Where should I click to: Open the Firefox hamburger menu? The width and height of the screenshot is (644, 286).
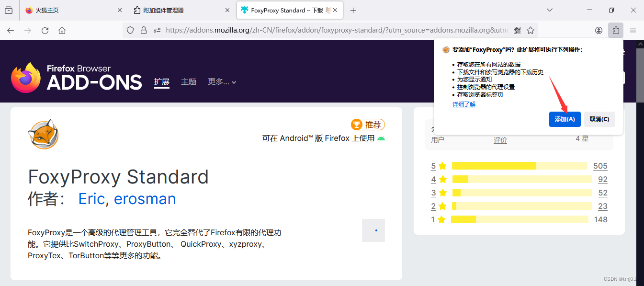(x=633, y=30)
